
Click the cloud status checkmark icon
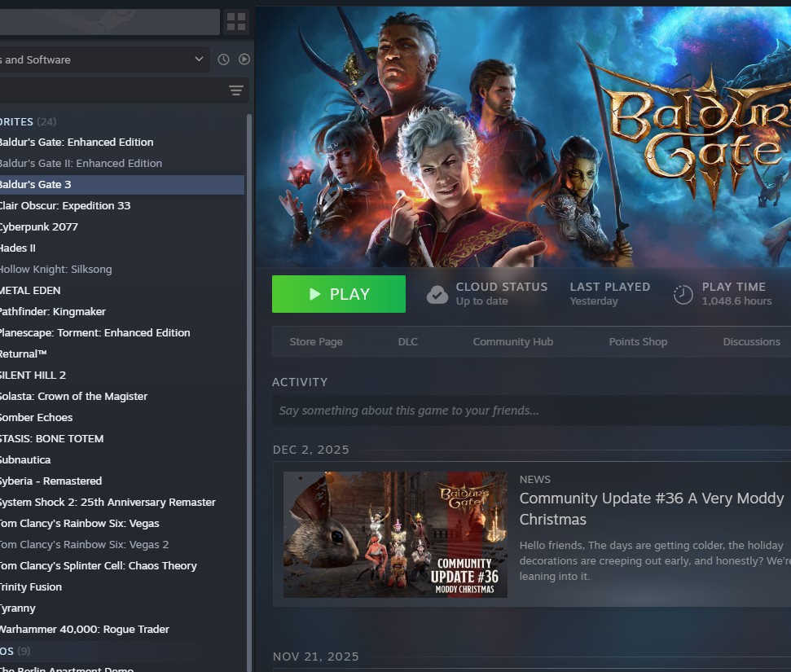pos(437,294)
